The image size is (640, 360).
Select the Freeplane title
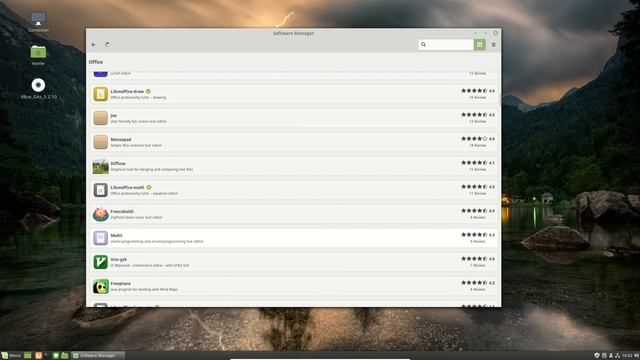(121, 284)
